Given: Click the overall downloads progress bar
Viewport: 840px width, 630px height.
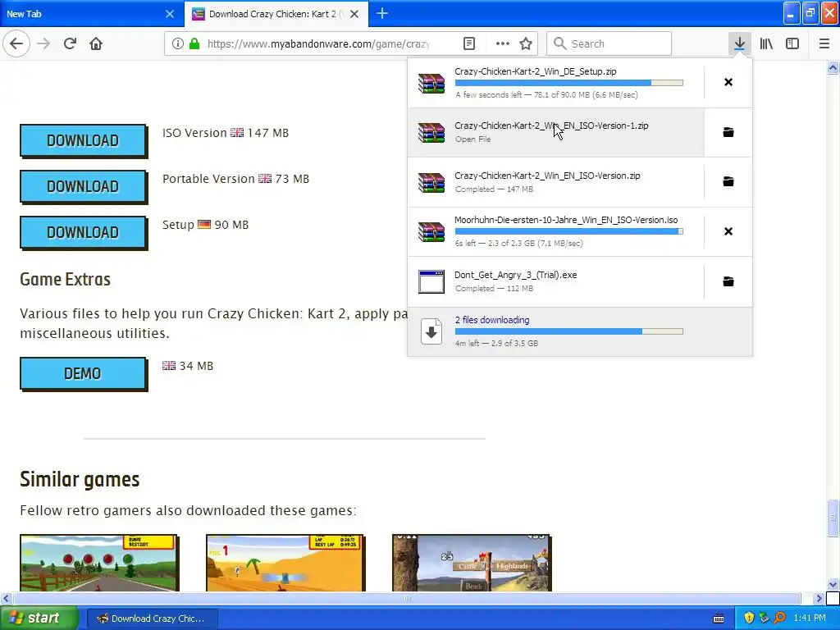Looking at the screenshot, I should 569,331.
